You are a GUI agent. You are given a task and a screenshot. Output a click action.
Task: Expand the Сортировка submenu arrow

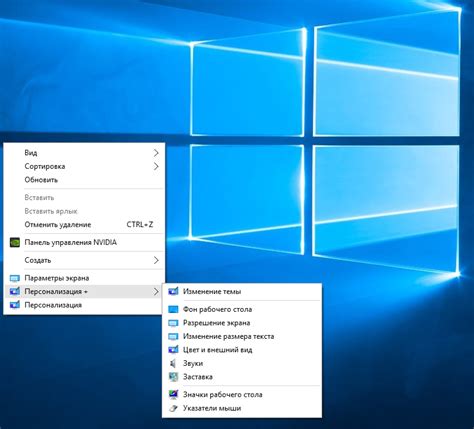pos(156,166)
